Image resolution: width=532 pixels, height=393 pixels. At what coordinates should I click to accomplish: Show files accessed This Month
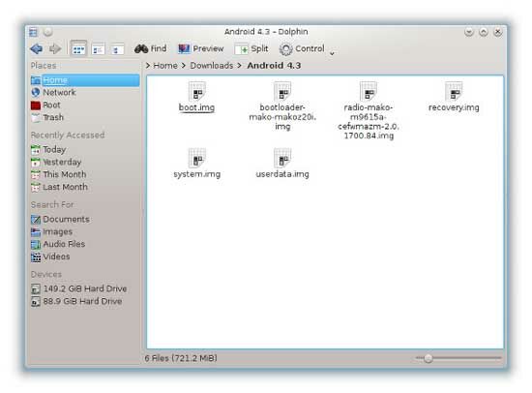point(84,174)
